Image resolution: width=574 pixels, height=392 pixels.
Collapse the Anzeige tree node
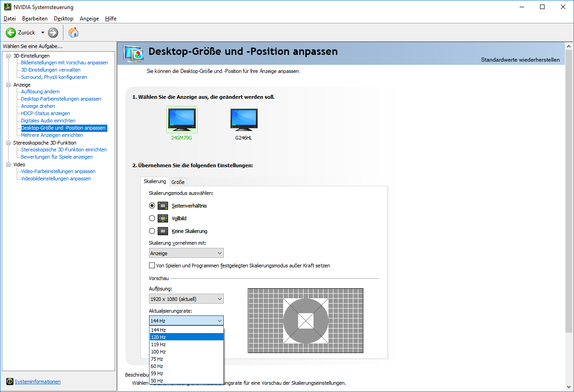[8, 85]
